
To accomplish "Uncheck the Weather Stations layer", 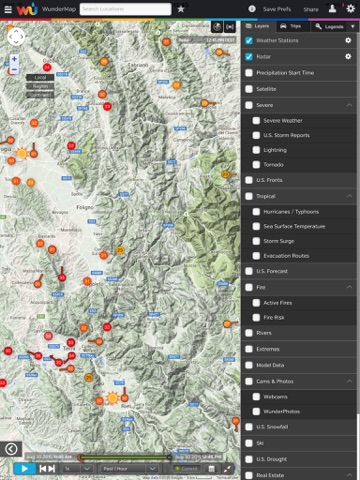I will 249,40.
